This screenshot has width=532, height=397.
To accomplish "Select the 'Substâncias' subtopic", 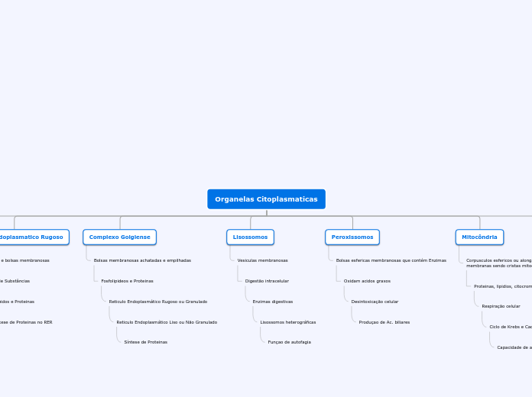I will (x=15, y=281).
